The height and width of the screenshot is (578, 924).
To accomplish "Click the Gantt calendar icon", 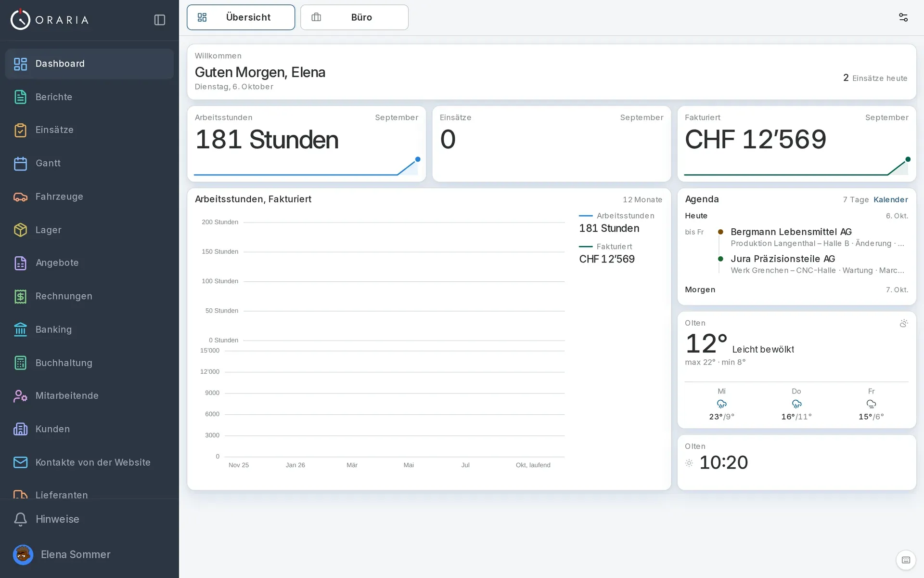I will [x=20, y=163].
